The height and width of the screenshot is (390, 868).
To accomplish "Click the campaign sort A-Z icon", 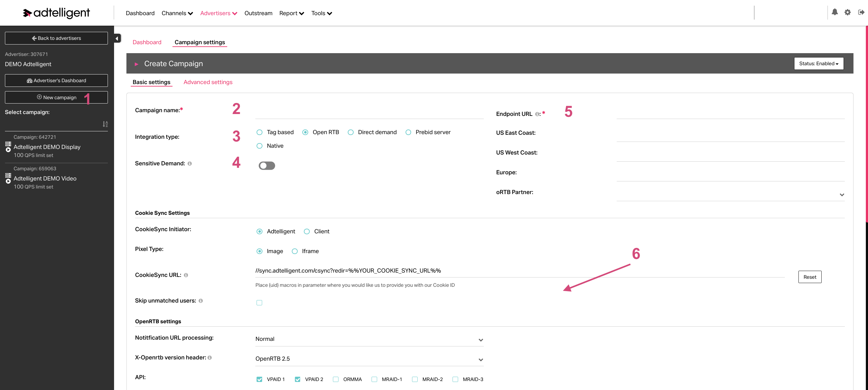I will [x=105, y=124].
